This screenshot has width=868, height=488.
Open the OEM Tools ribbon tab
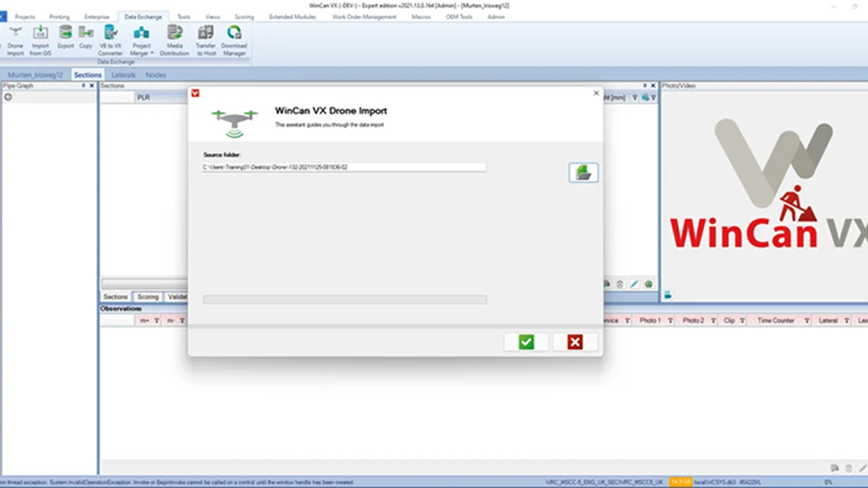click(x=459, y=17)
